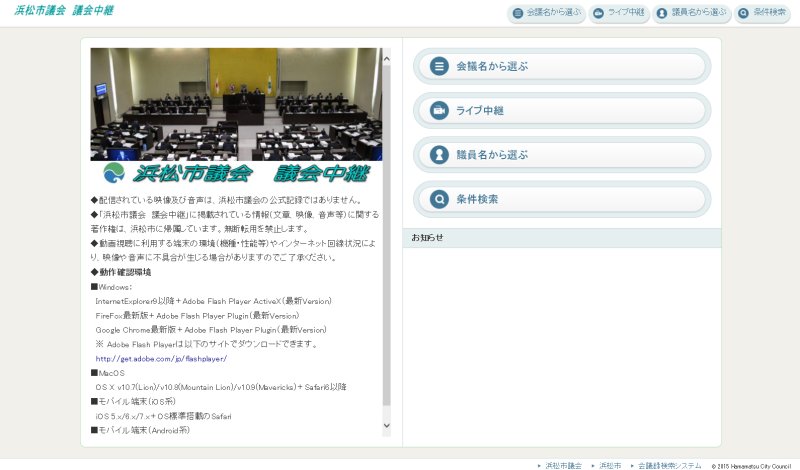Image resolution: width=800 pixels, height=470 pixels.
Task: Click the InternetExplorer9以降 requirement line
Action: click(x=213, y=301)
